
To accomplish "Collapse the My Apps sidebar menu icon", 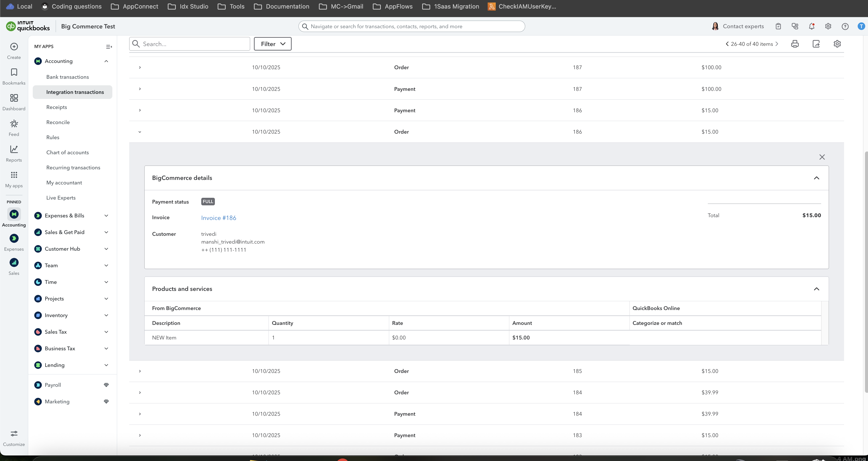I will [109, 47].
